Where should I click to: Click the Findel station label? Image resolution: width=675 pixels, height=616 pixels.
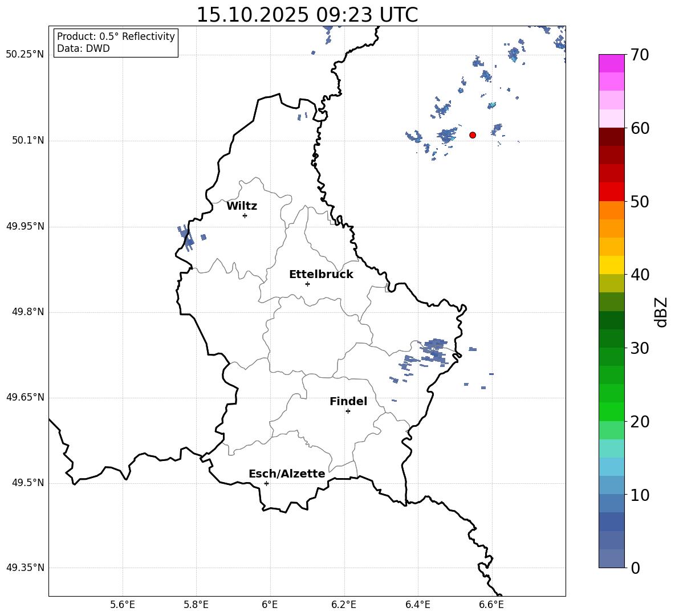point(348,401)
